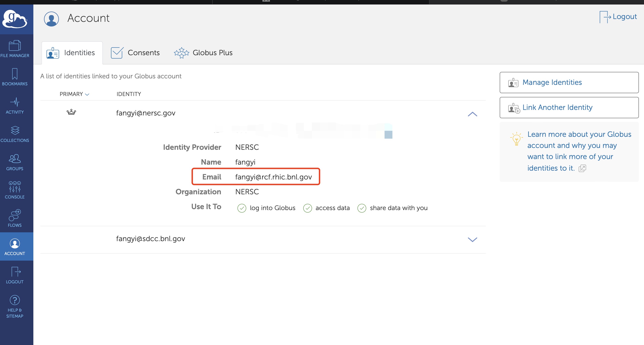Click the 'access data' checkmark icon
Image resolution: width=644 pixels, height=345 pixels.
point(307,208)
